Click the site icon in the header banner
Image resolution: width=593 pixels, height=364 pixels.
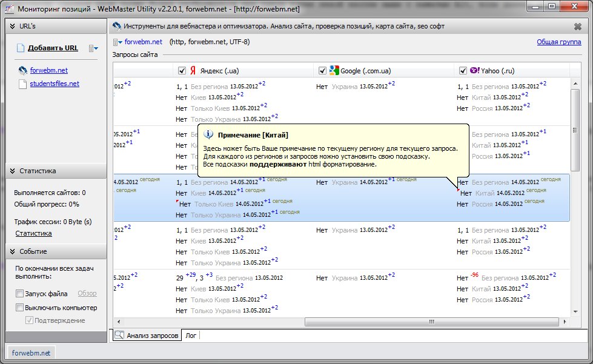[117, 27]
